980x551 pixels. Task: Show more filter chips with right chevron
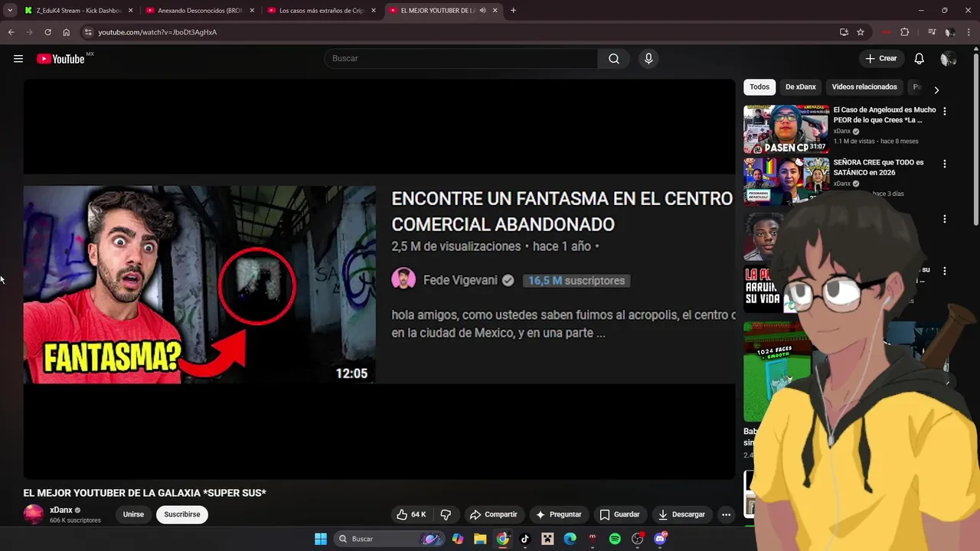tap(936, 90)
